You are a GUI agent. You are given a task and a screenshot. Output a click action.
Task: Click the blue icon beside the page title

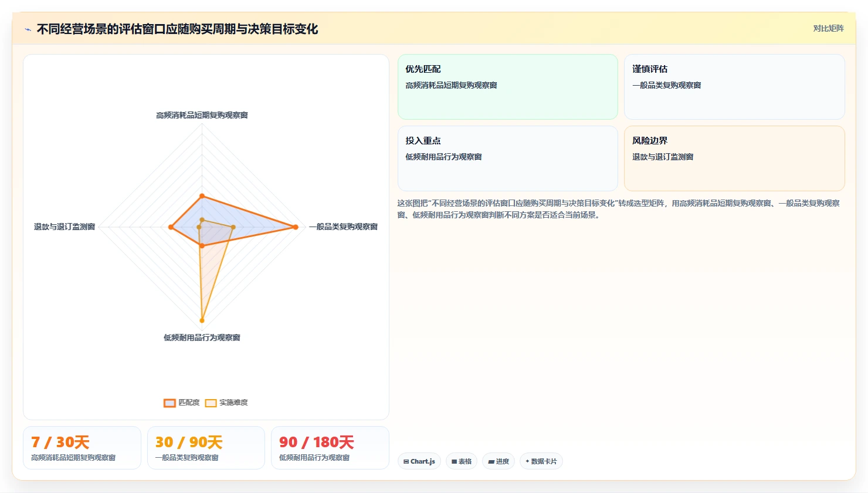click(x=28, y=29)
